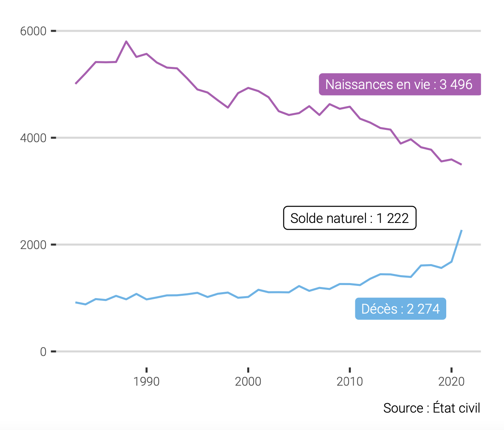The width and height of the screenshot is (504, 430).
Task: Click the blue "Décès : 2 274" label
Action: point(400,309)
